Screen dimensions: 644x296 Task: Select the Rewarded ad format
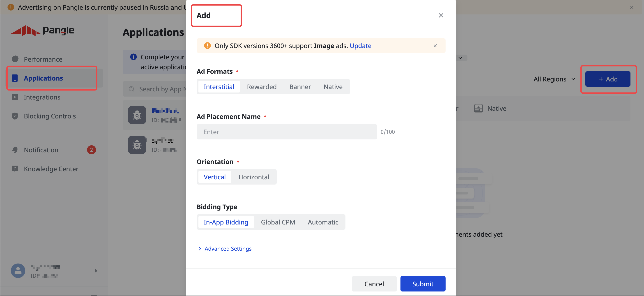(262, 87)
